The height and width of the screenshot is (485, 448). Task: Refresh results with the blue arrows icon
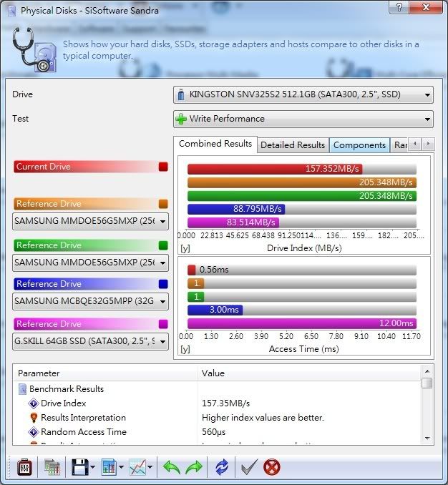click(x=222, y=467)
